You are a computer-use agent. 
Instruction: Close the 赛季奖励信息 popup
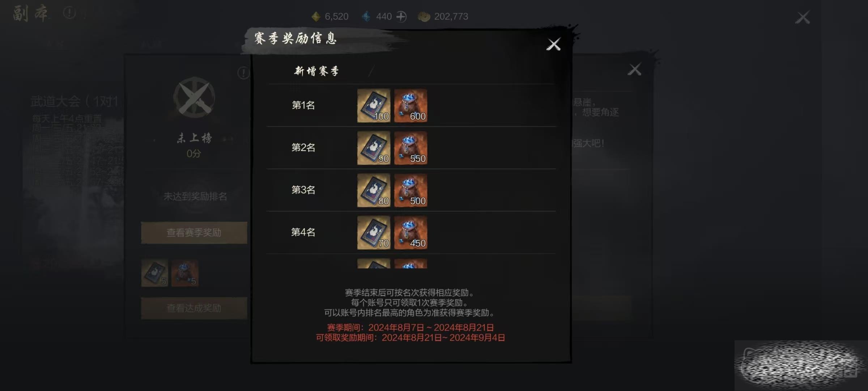(x=553, y=44)
